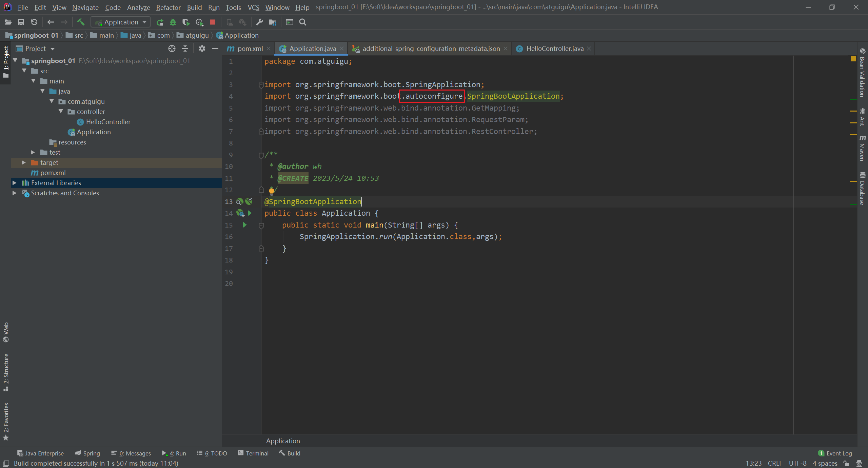This screenshot has height=468, width=868.
Task: Close the Application.java tab
Action: coord(342,48)
